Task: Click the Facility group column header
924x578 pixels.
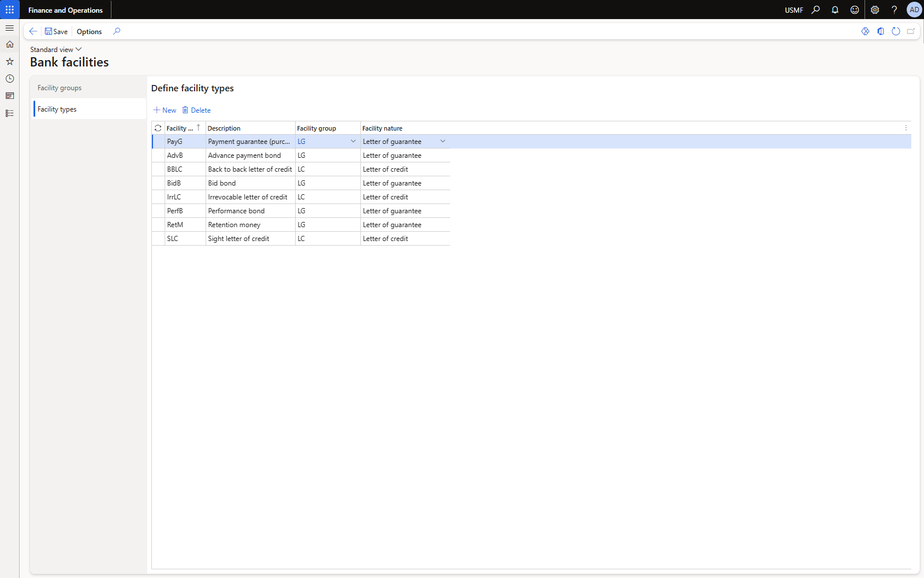Action: tap(327, 128)
